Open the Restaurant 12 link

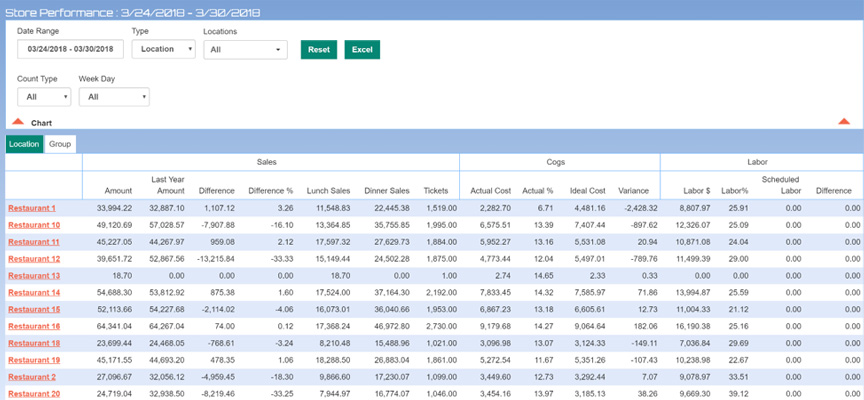coord(34,259)
